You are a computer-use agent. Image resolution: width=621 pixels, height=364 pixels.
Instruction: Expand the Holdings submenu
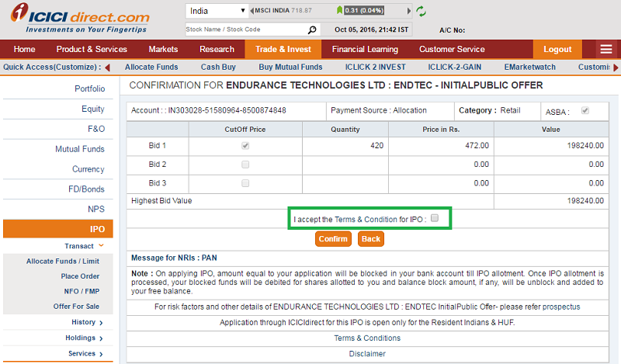84,338
